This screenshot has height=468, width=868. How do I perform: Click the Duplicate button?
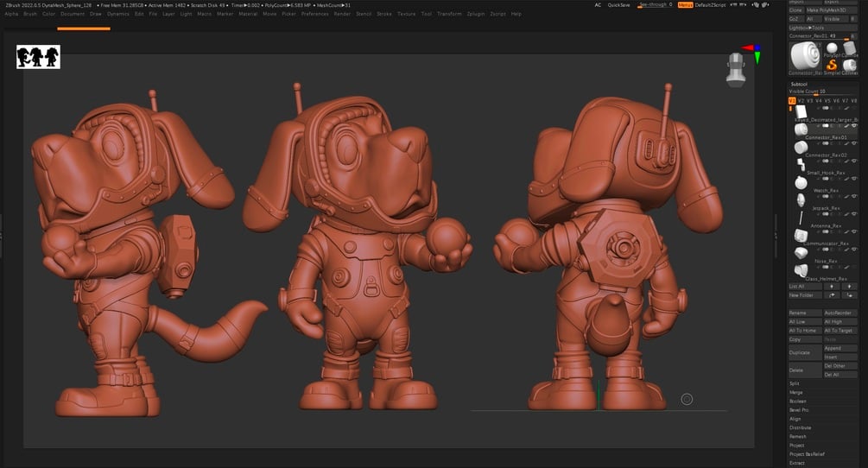(805, 352)
